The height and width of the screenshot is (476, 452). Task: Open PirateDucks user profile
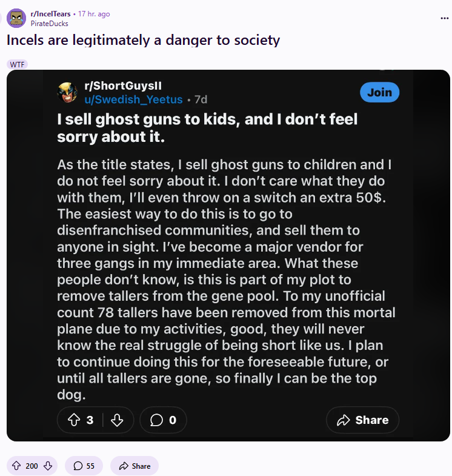click(x=49, y=24)
